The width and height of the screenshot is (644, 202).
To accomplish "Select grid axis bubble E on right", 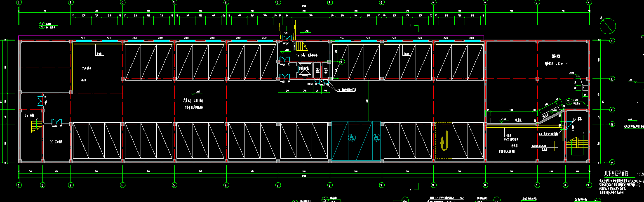I will tap(612, 78).
